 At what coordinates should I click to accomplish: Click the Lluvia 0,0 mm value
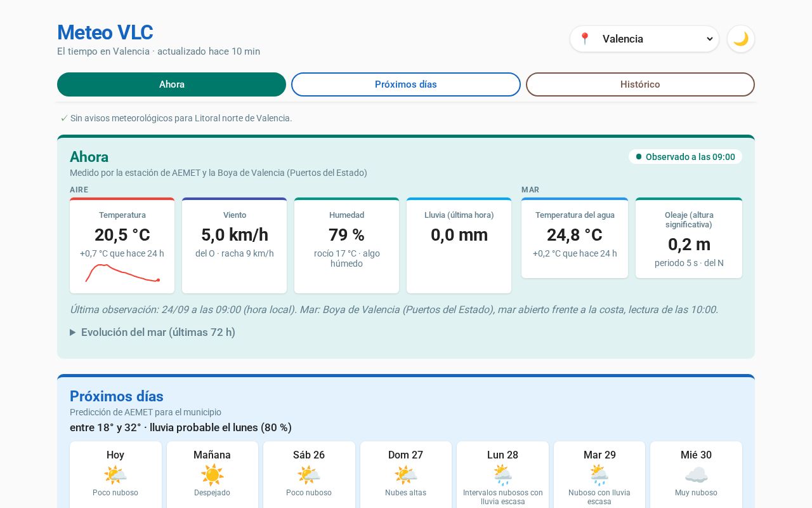coord(459,235)
